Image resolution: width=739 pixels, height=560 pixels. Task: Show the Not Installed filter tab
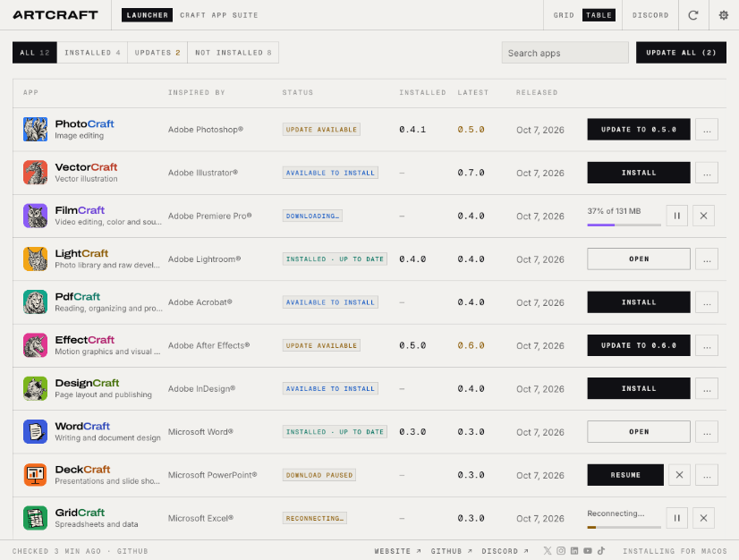point(234,52)
